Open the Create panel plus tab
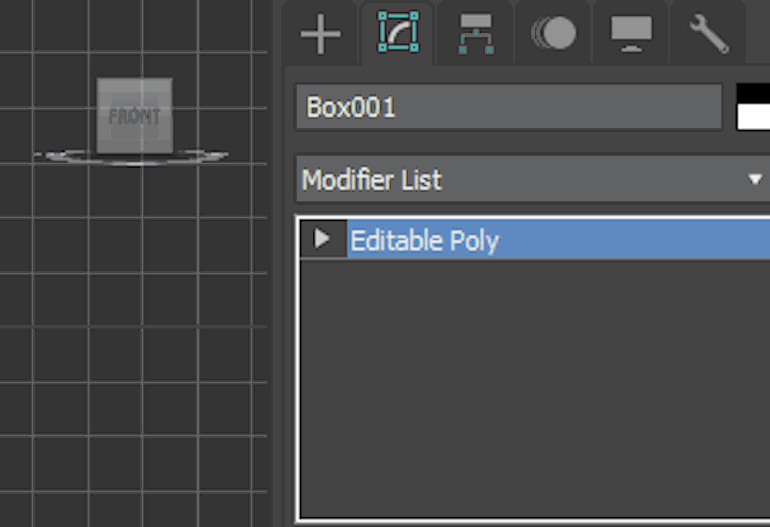 tap(320, 34)
